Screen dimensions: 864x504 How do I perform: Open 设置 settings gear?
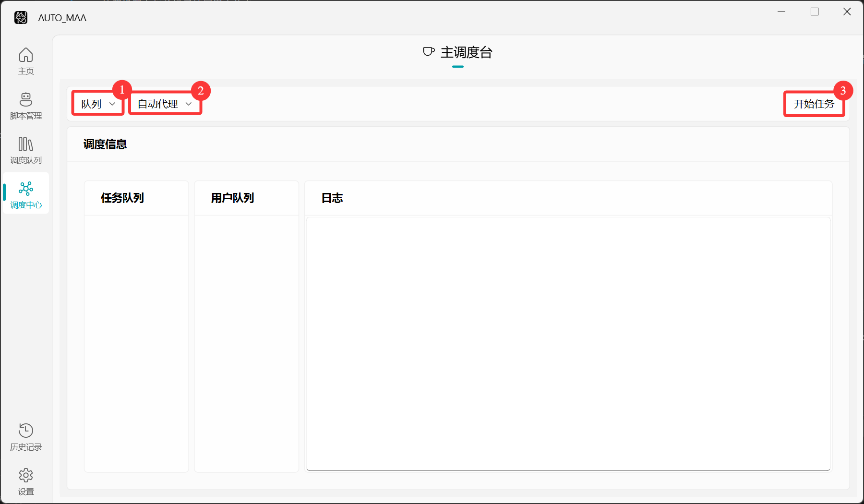click(26, 481)
